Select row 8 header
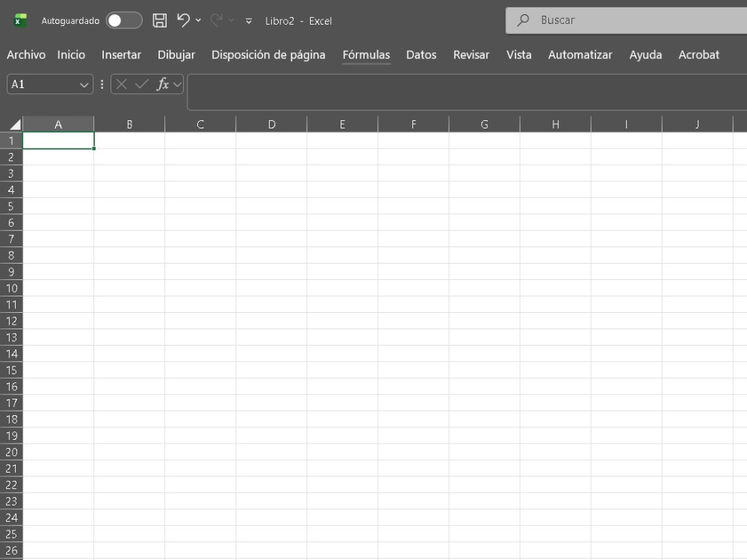Image resolution: width=747 pixels, height=560 pixels. 11,255
